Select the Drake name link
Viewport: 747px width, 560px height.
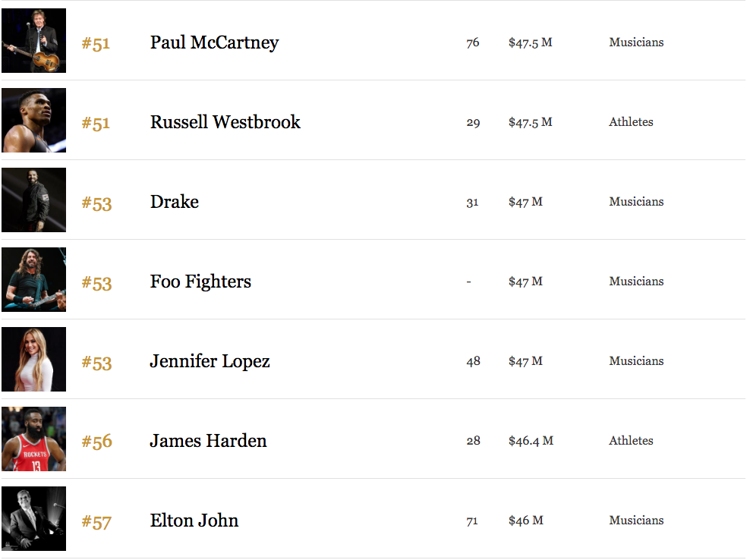point(175,202)
